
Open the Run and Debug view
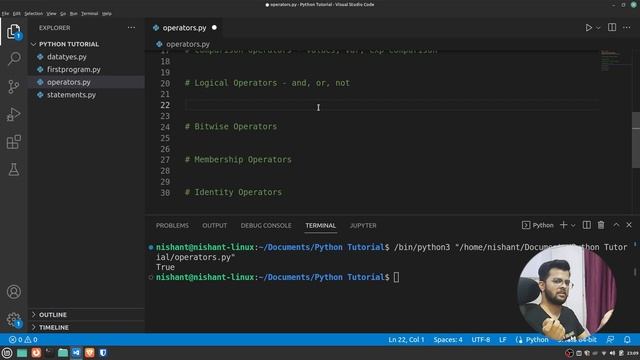[x=13, y=114]
